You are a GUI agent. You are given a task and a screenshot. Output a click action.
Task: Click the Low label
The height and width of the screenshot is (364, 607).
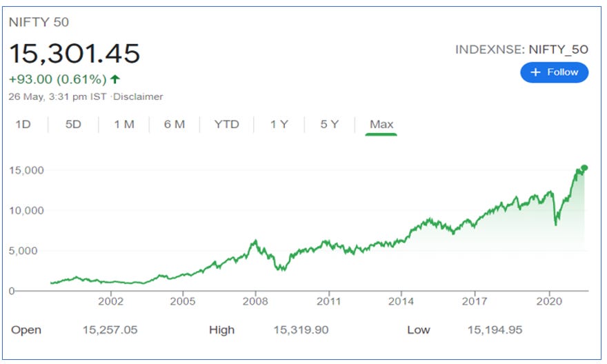click(419, 330)
